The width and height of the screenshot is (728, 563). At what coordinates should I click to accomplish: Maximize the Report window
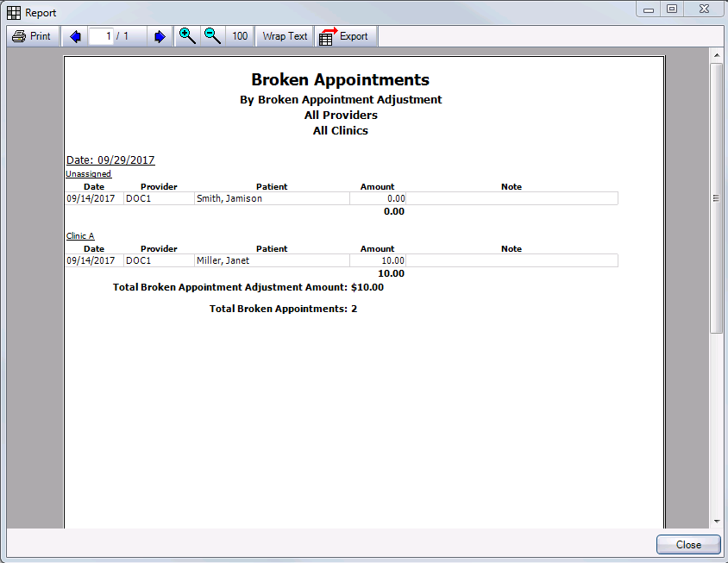672,9
